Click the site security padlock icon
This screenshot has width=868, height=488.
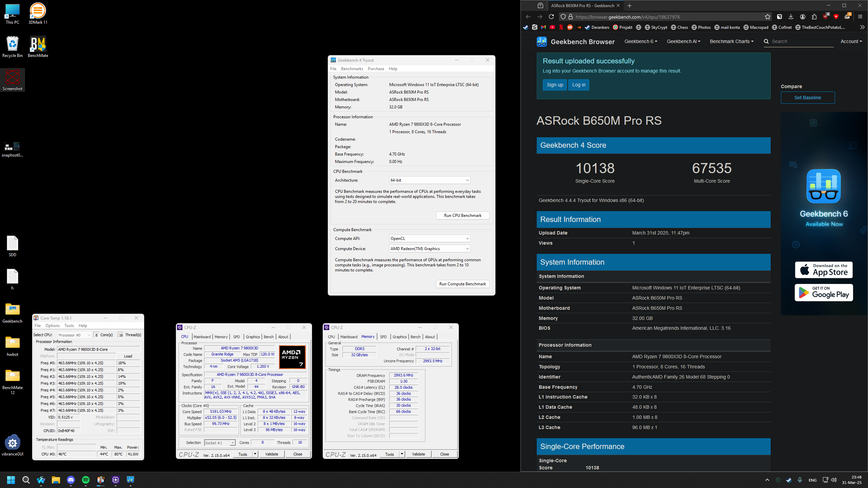[x=571, y=17]
